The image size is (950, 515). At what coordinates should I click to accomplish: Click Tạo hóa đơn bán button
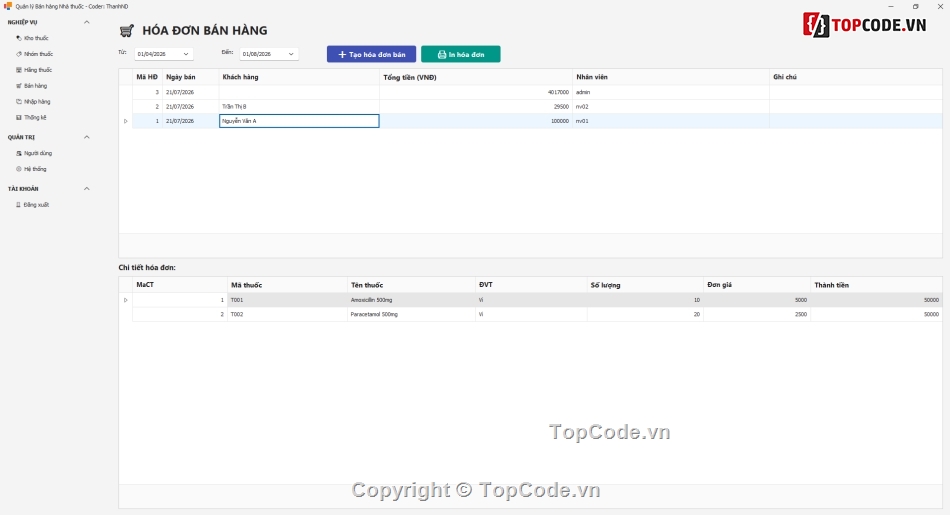pos(371,54)
